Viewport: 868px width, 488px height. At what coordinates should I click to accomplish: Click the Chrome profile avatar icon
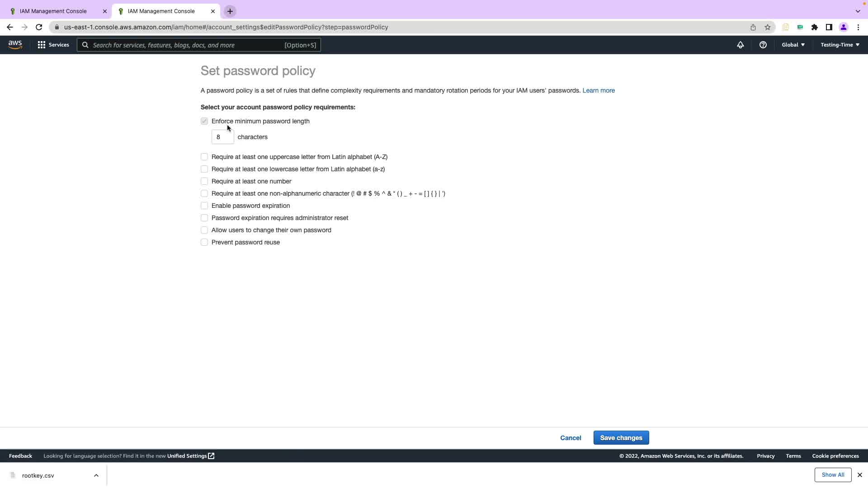843,27
